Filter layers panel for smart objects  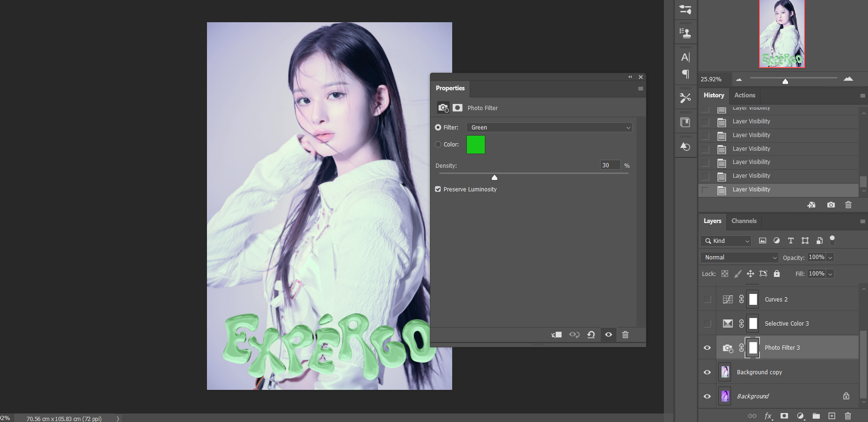(819, 241)
